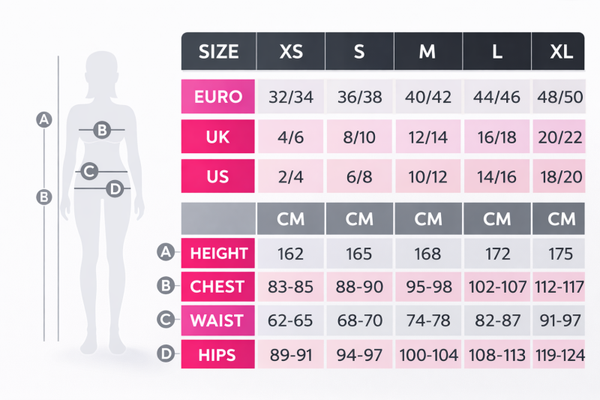Image resolution: width=600 pixels, height=400 pixels.
Task: Click the dark SIZE header cell
Action: tap(218, 51)
